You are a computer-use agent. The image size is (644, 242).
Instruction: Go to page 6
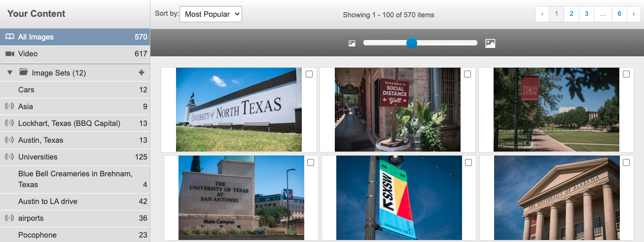tap(619, 14)
